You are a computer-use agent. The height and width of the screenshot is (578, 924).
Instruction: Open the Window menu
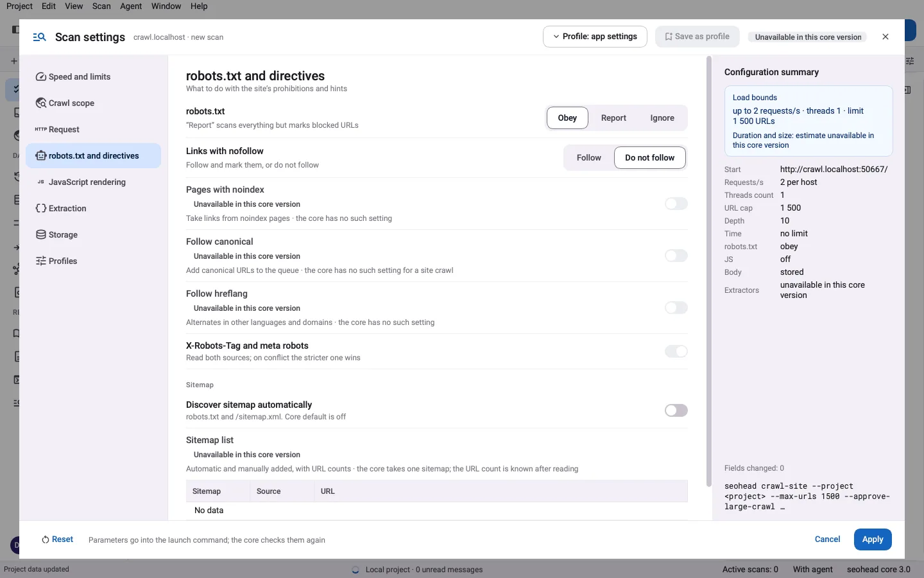point(166,6)
